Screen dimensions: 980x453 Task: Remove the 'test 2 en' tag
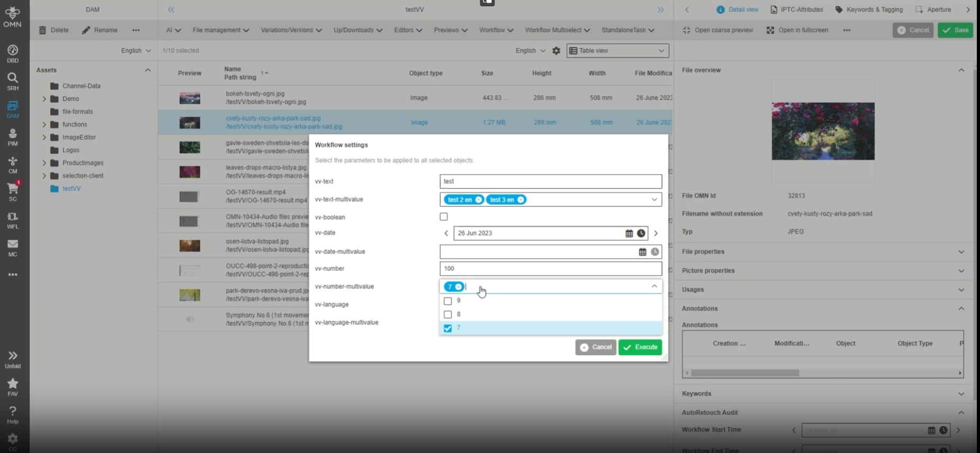(478, 200)
